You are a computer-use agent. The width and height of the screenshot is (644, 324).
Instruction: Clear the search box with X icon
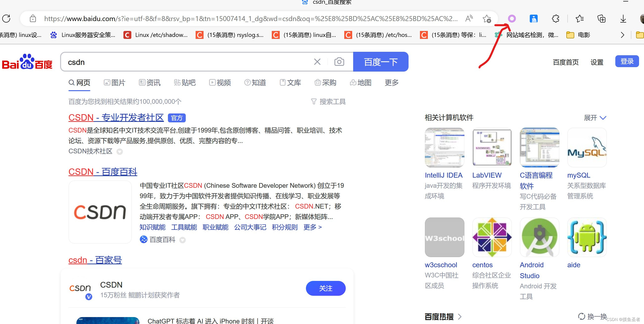coord(317,62)
